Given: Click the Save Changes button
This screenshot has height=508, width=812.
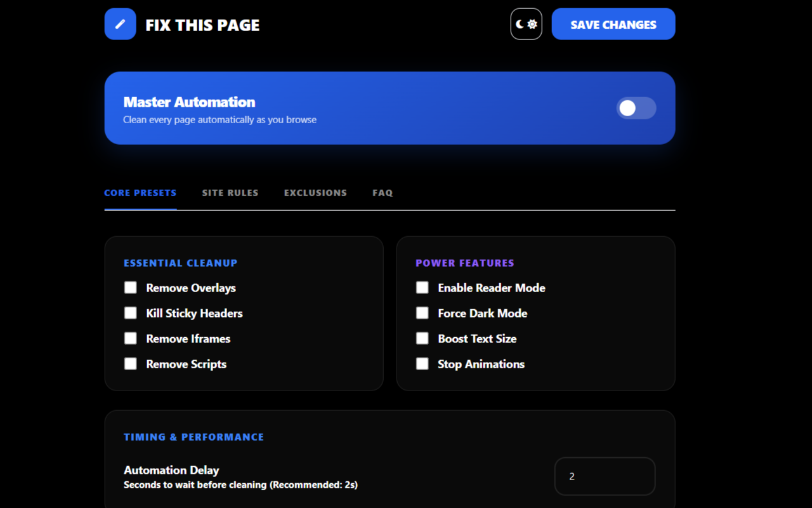Looking at the screenshot, I should point(613,24).
